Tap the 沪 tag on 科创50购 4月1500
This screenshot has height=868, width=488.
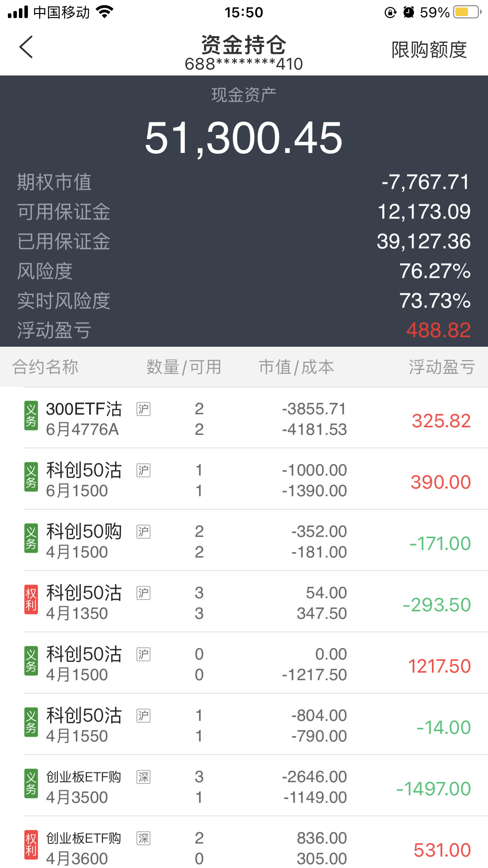pos(143,531)
